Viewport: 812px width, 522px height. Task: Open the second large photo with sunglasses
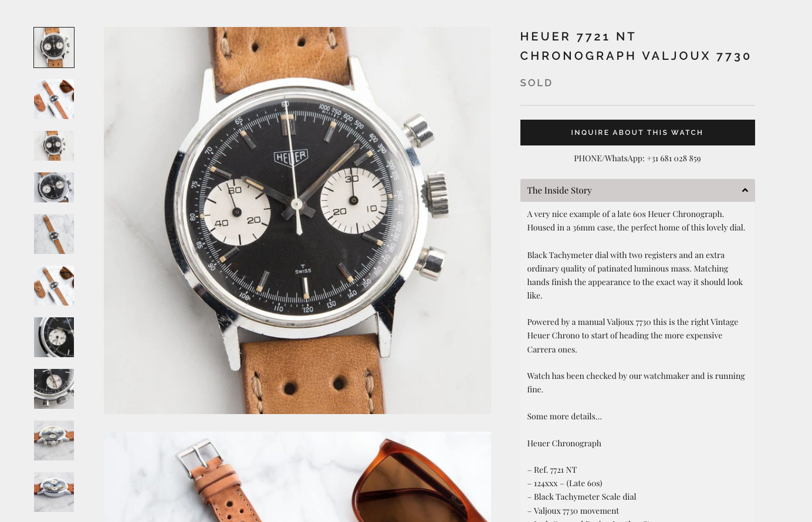[297, 477]
